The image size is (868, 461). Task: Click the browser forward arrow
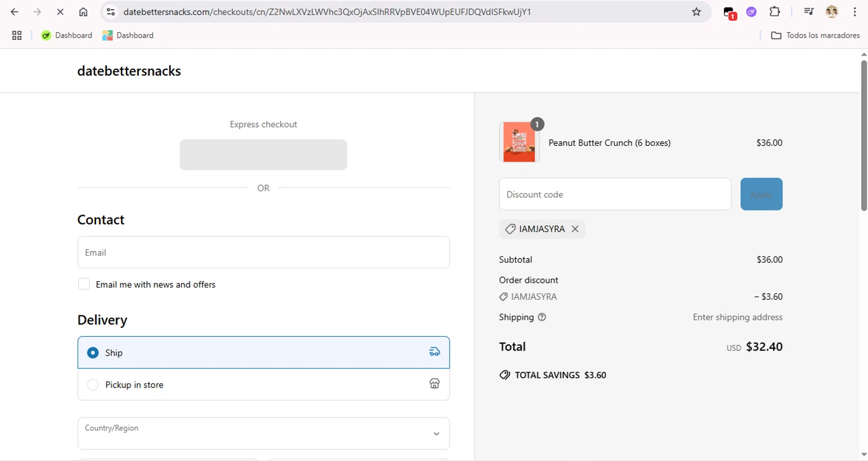(38, 12)
